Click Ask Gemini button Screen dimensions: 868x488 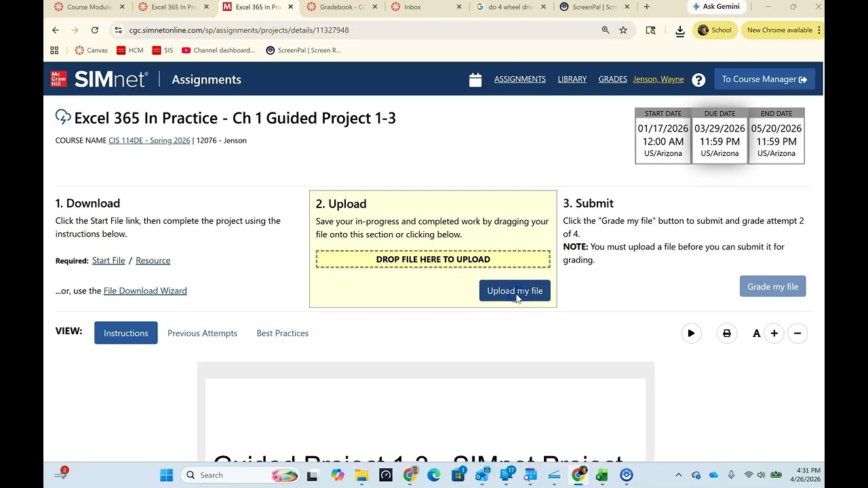coord(715,7)
